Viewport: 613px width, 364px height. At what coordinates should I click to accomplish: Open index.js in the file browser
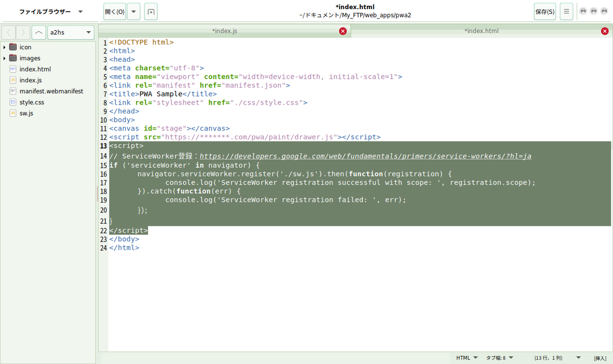pyautogui.click(x=31, y=80)
